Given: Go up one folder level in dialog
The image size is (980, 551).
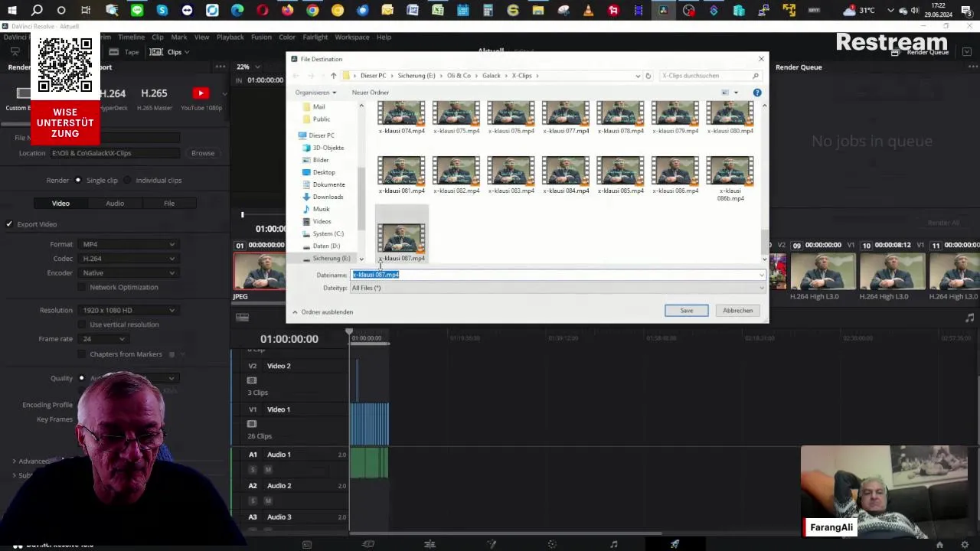Looking at the screenshot, I should pyautogui.click(x=333, y=76).
